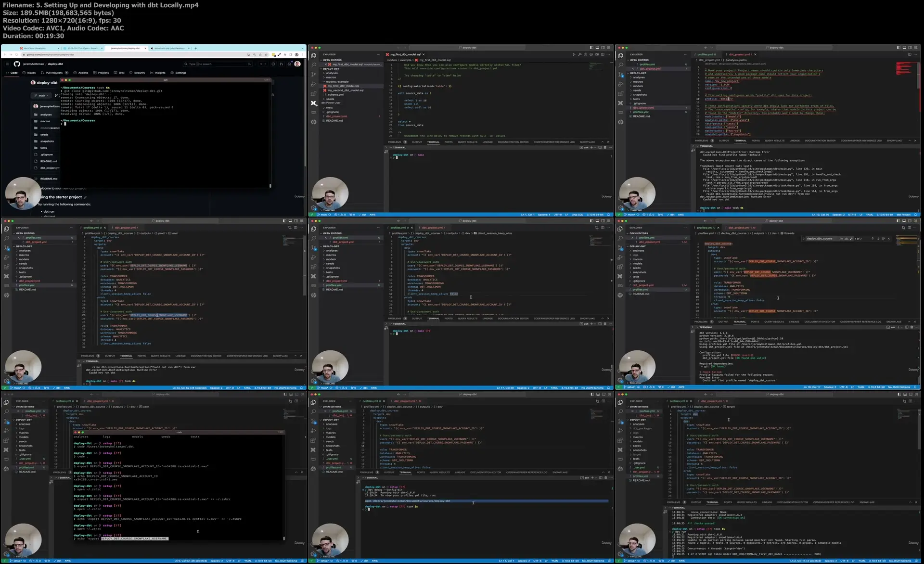Viewport: 924px width, 564px height.
Task: Open Snowflake icon in my_first_dbt_model.sql frame activity bar
Action: [313, 122]
